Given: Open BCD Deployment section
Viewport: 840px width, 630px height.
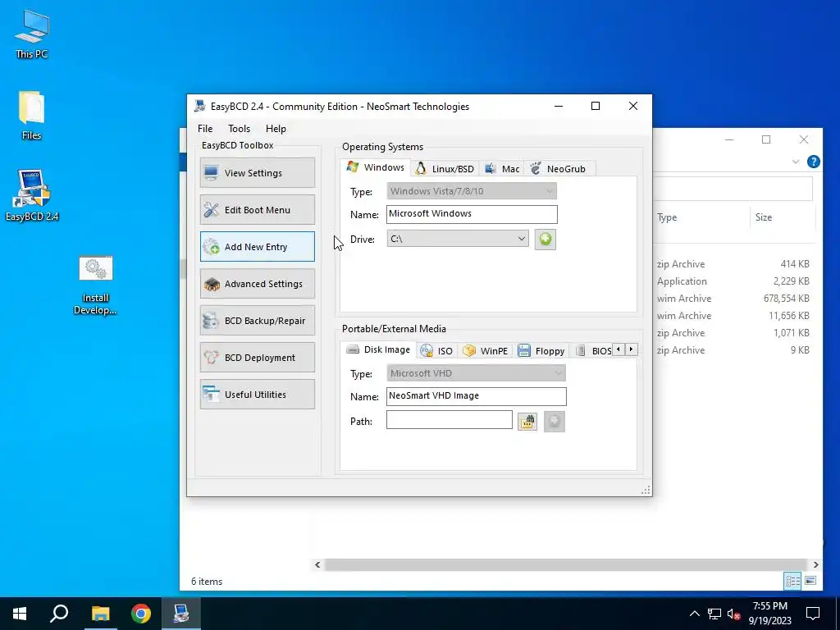Looking at the screenshot, I should (257, 358).
